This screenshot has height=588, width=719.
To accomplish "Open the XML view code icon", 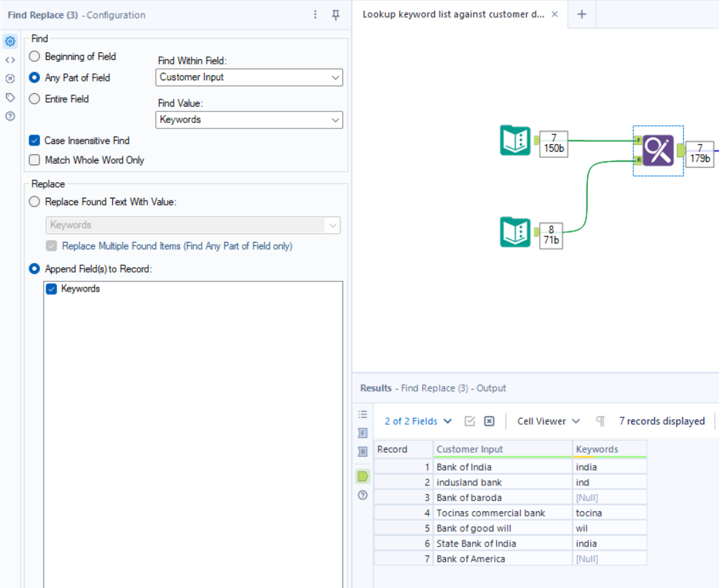I will [x=10, y=60].
